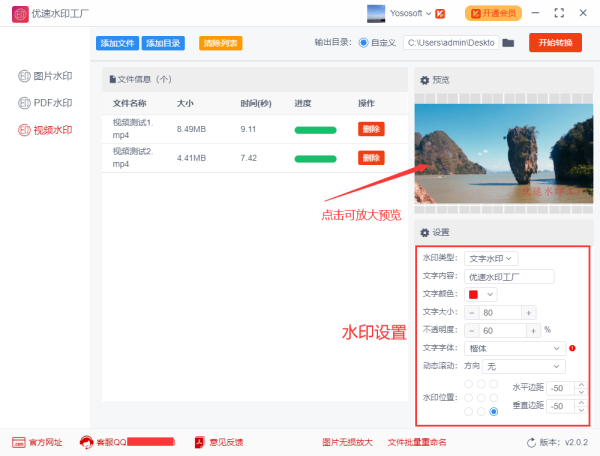Open the 文字字体 楷体 font dropdown
The image size is (600, 456).
click(515, 348)
